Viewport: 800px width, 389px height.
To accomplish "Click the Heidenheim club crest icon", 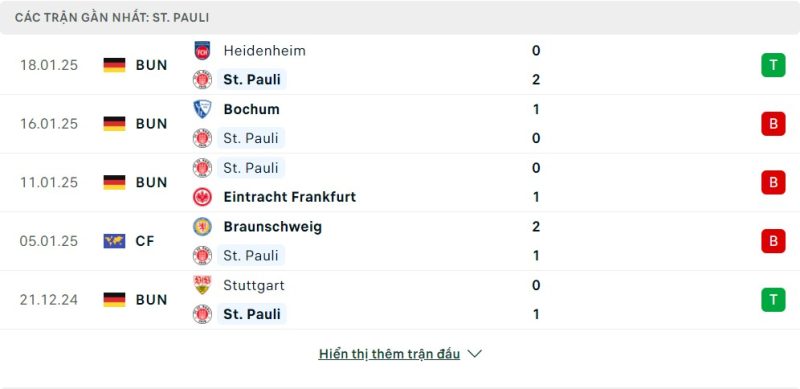I will pyautogui.click(x=202, y=51).
